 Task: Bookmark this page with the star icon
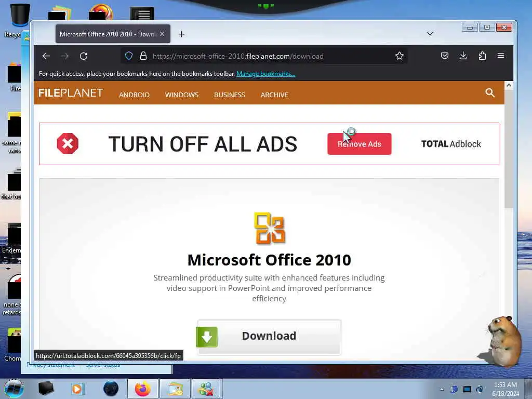click(400, 56)
